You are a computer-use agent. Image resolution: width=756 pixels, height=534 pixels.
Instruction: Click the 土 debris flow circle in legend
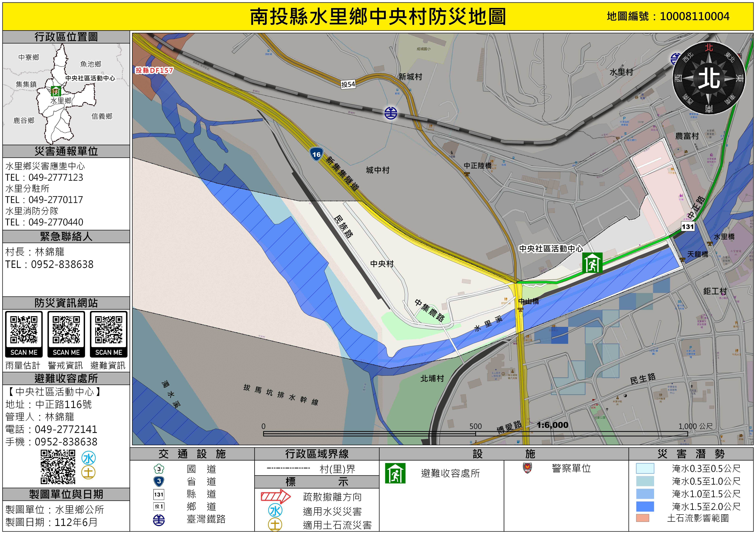point(275,525)
